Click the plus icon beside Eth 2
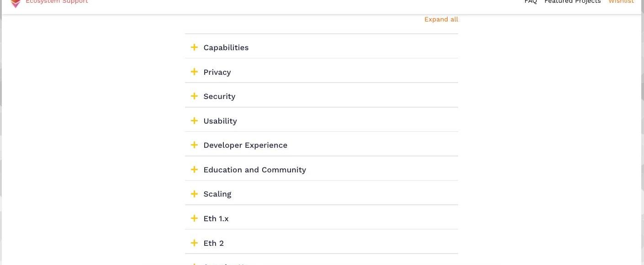The height and width of the screenshot is (265, 644). point(194,243)
